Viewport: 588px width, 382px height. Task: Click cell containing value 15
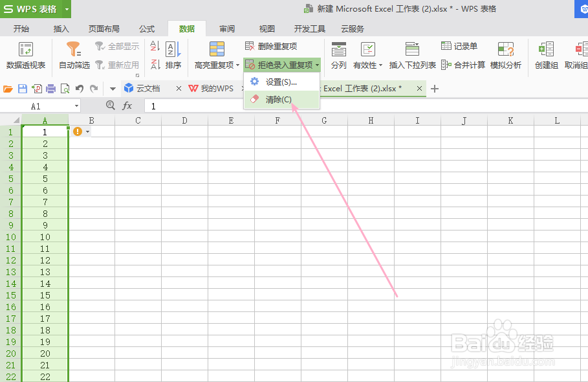[45, 295]
